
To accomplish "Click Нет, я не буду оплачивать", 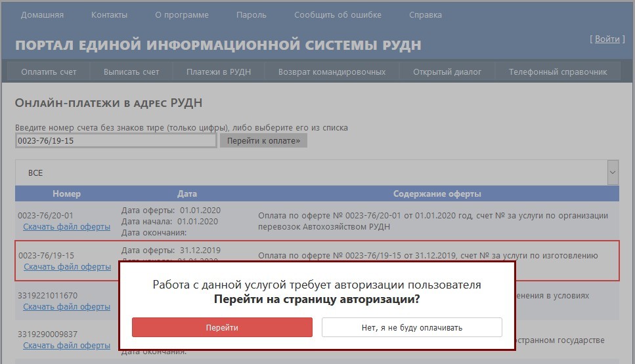I will (x=412, y=327).
